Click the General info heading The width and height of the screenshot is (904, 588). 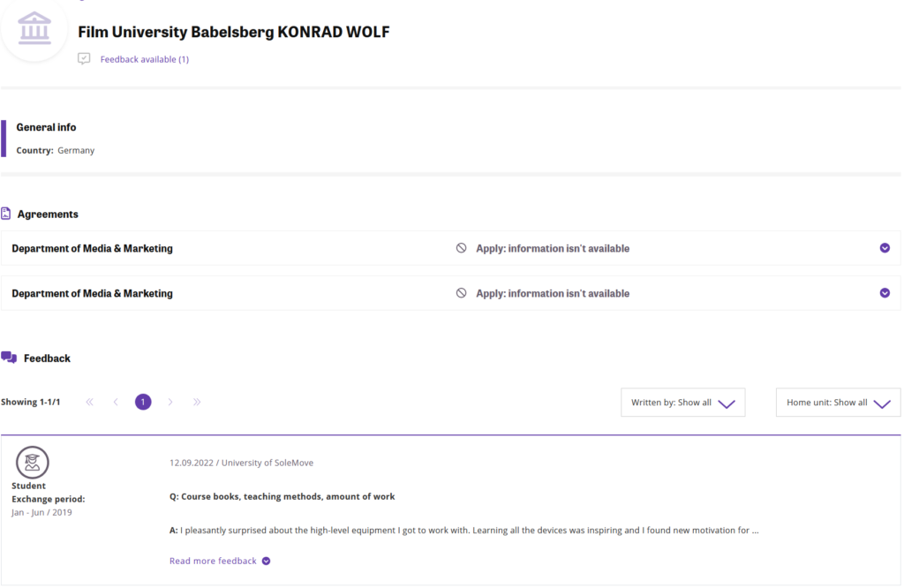(x=46, y=127)
